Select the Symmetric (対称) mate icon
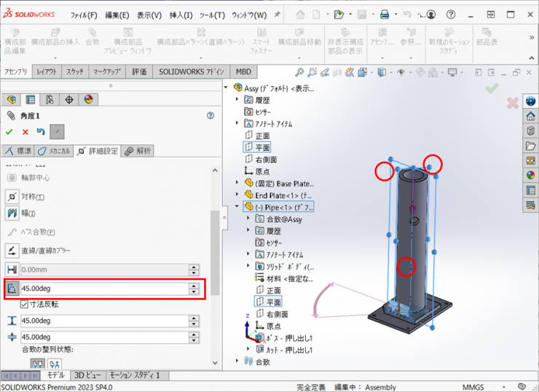This screenshot has width=539, height=392. (x=12, y=197)
